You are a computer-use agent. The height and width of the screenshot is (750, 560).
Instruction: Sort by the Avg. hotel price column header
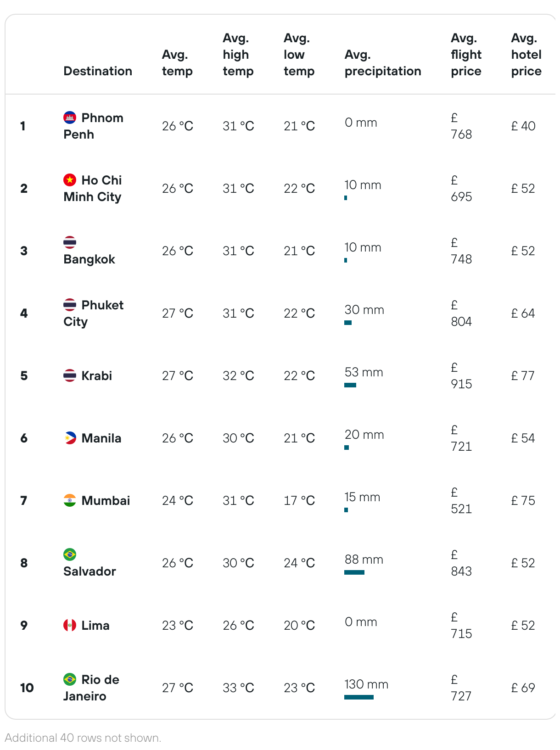point(526,55)
